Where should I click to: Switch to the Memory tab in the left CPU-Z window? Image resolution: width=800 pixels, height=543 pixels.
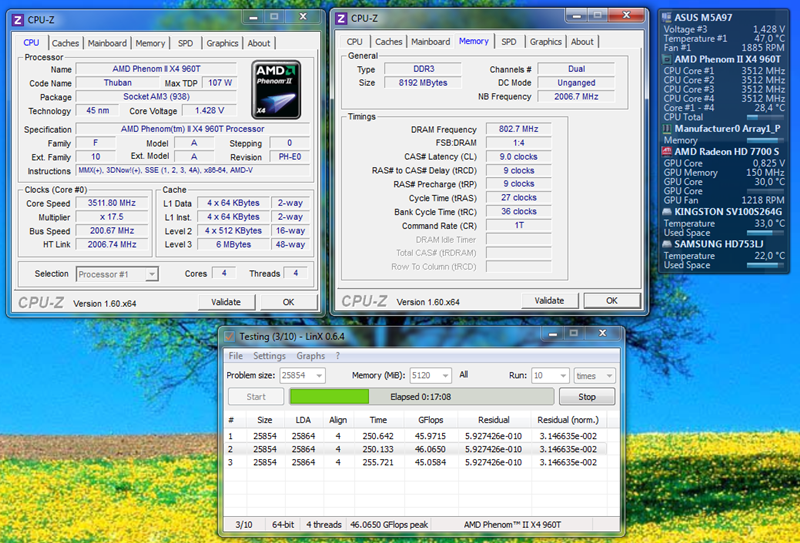tap(150, 43)
